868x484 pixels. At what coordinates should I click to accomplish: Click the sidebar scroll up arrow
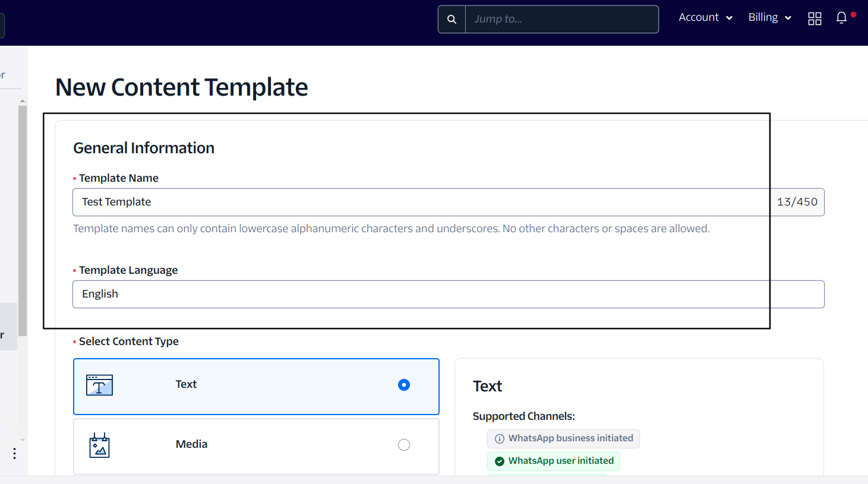pyautogui.click(x=23, y=101)
